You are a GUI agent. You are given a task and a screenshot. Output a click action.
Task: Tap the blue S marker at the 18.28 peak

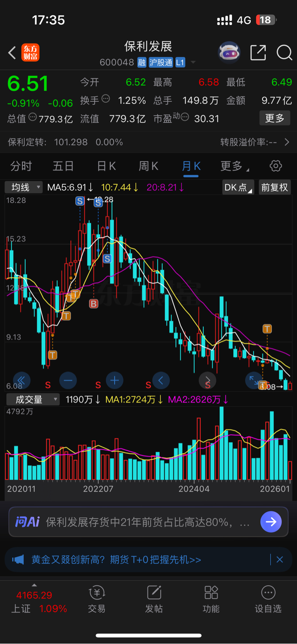pyautogui.click(x=80, y=201)
